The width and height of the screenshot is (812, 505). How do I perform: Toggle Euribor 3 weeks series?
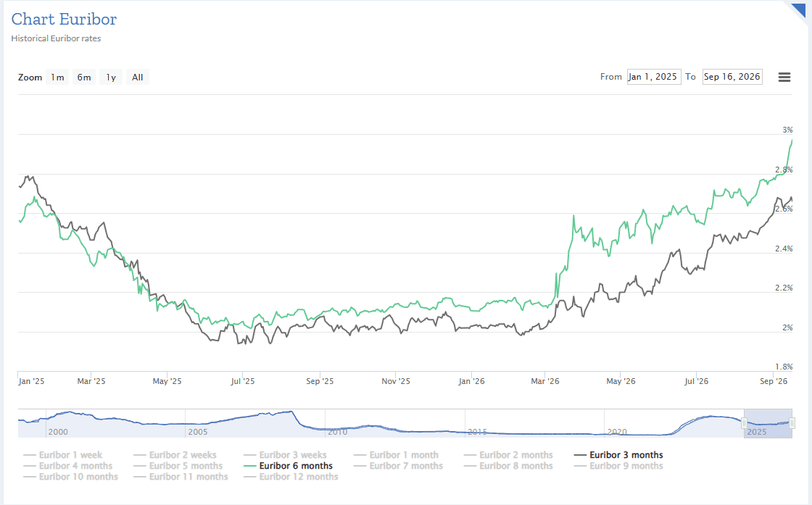[286, 455]
